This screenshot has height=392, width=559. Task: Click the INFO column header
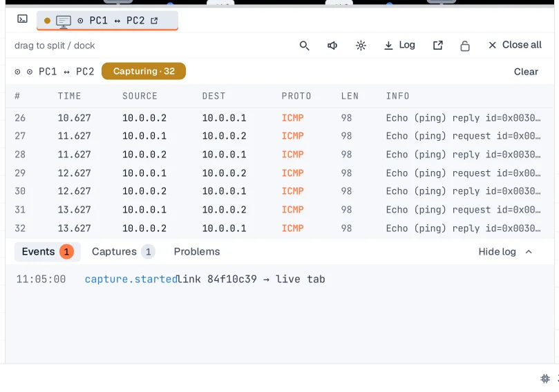point(397,96)
